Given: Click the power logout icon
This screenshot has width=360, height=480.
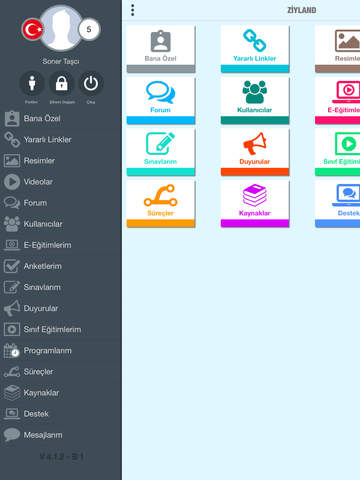Looking at the screenshot, I should (91, 83).
